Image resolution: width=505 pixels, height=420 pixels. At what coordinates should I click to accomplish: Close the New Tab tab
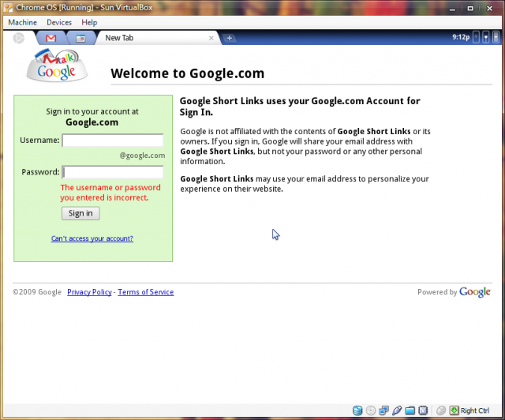pos(211,38)
